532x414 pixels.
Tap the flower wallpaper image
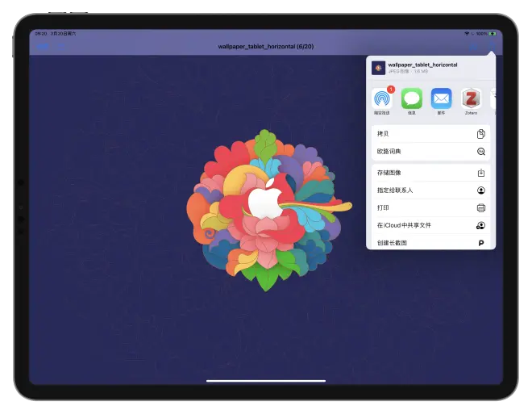269,210
